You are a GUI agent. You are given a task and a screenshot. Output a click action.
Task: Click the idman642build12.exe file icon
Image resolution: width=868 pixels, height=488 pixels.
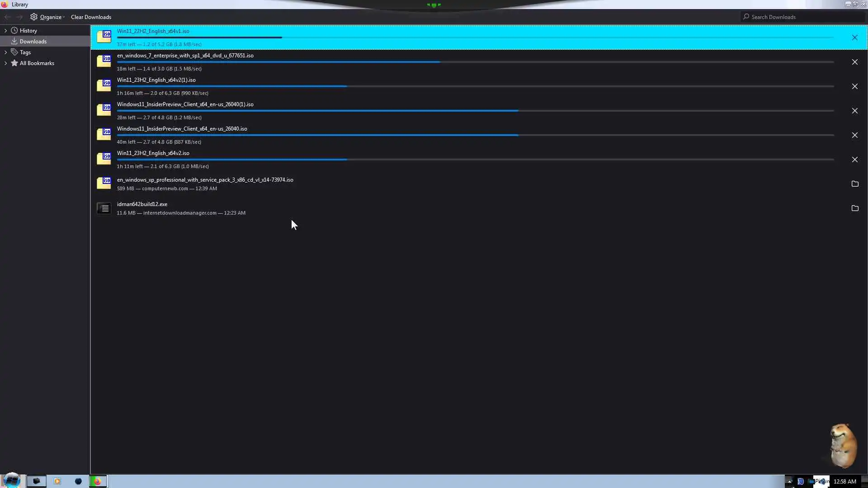(104, 208)
